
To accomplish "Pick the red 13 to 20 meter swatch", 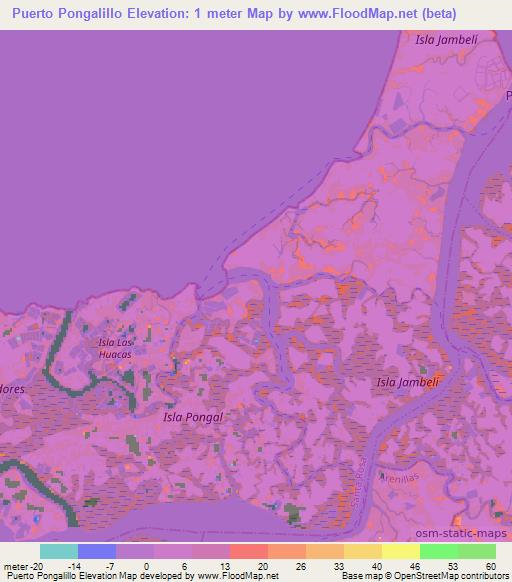I will tap(249, 551).
